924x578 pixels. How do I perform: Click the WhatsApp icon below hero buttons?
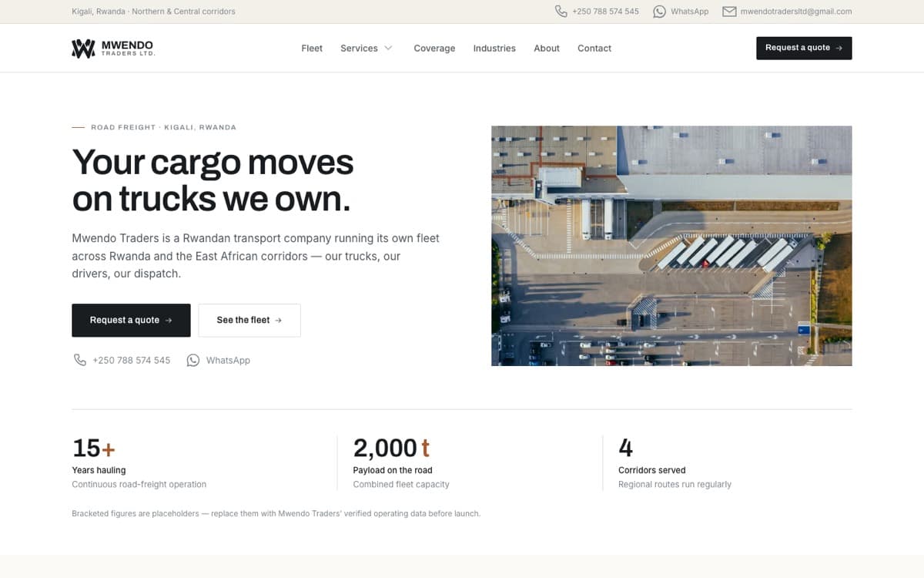tap(193, 360)
